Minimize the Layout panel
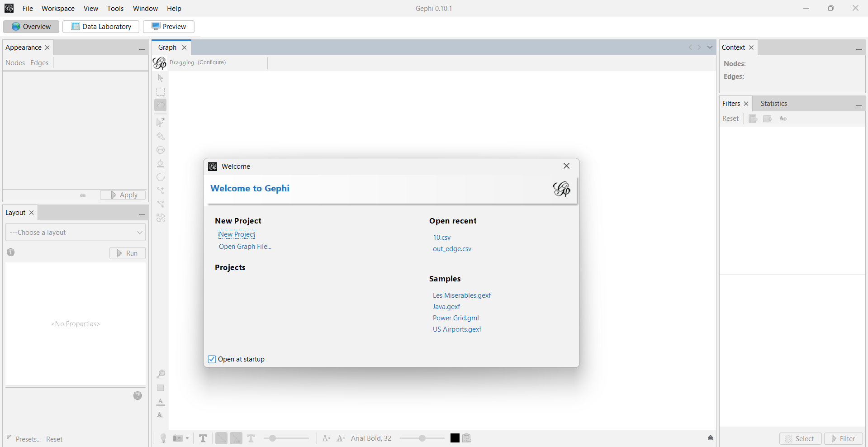 (142, 214)
